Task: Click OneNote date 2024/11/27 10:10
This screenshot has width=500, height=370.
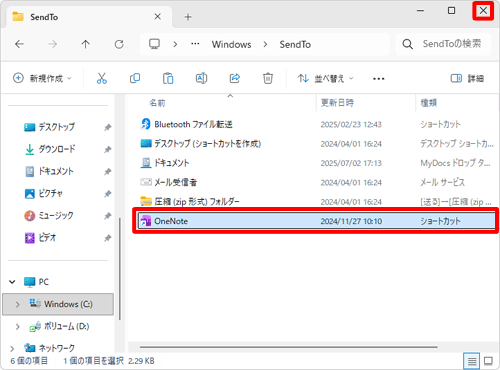Action: 351,221
